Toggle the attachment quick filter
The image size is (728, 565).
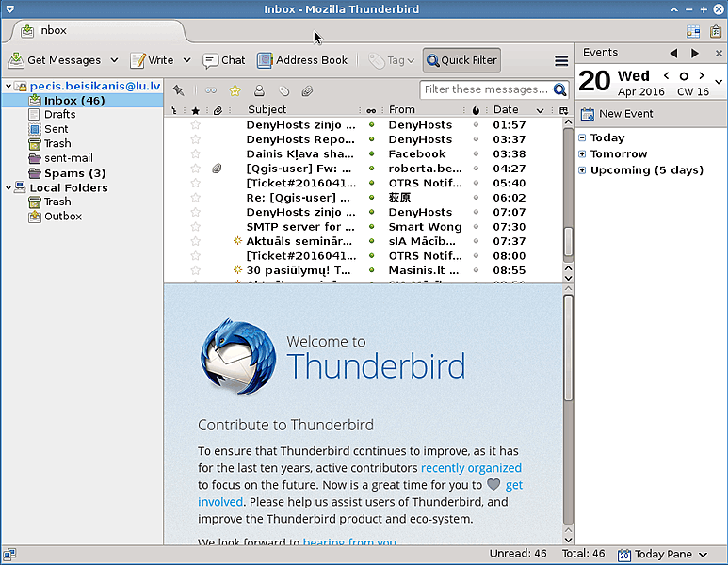click(x=307, y=90)
